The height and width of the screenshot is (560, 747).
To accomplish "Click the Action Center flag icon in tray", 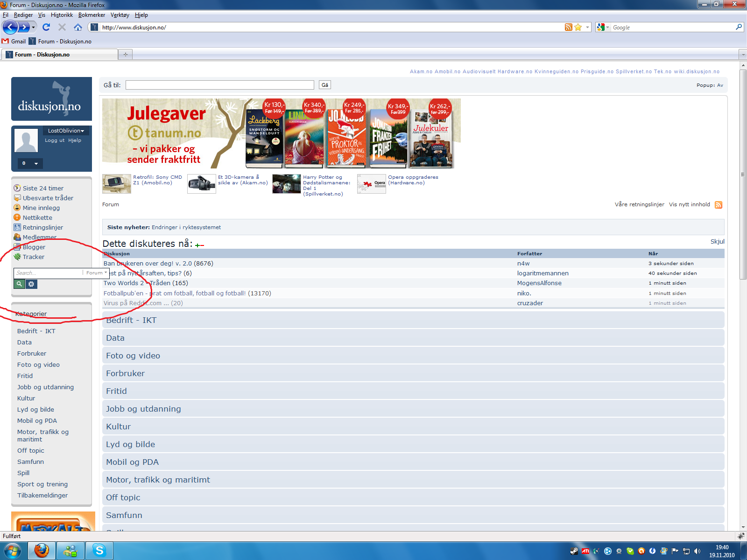I will (675, 551).
